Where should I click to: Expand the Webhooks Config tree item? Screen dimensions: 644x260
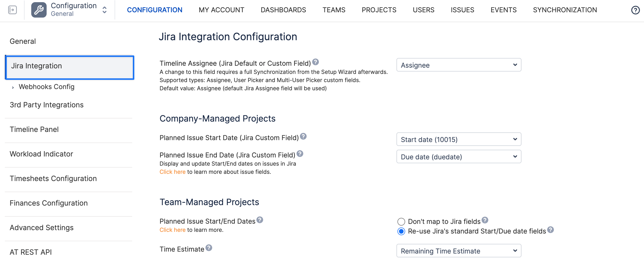pos(13,87)
